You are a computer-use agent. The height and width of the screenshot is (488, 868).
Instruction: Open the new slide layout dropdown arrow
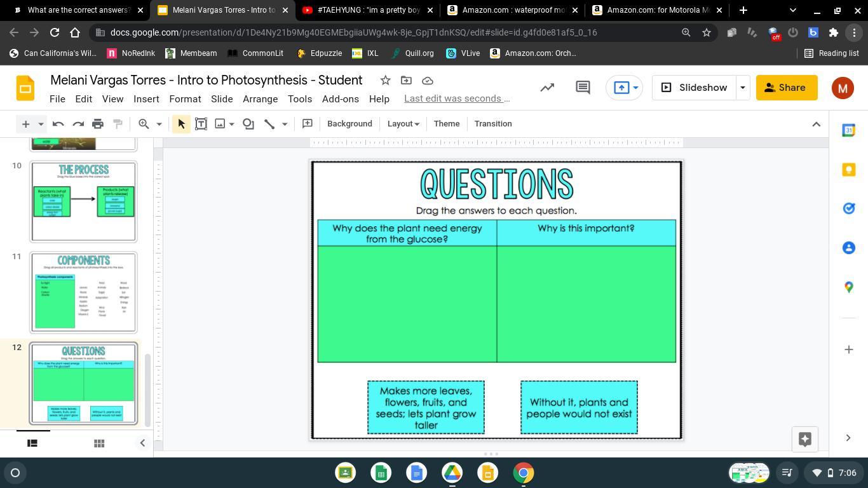tap(41, 124)
